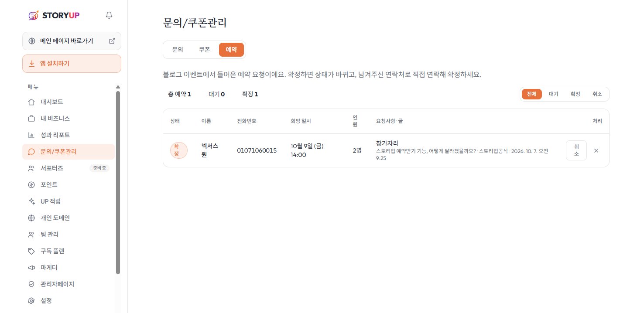Switch to 쿠폰 tab
The width and height of the screenshot is (644, 313).
(204, 50)
